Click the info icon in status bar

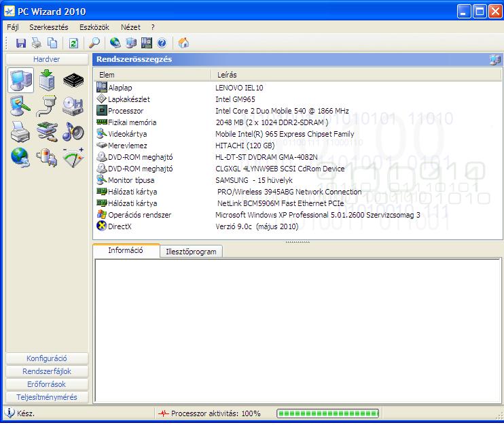pos(10,413)
